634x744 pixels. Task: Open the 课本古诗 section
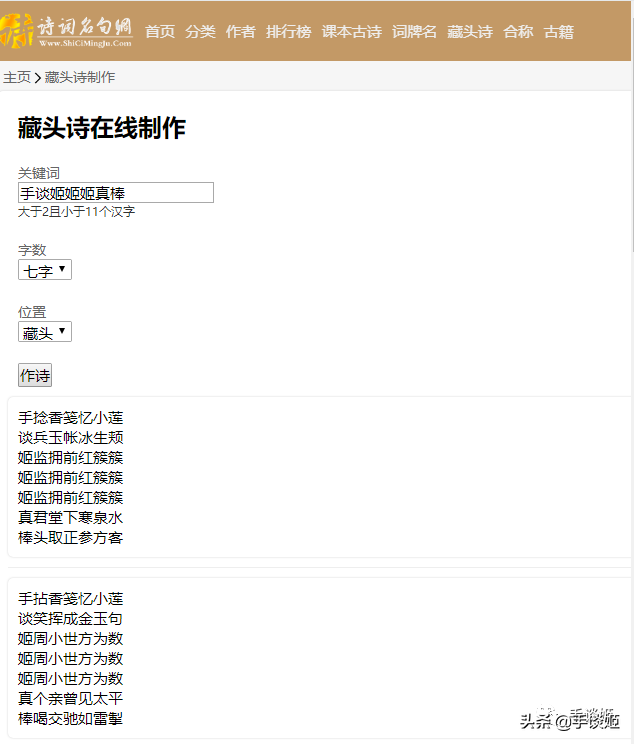[352, 32]
